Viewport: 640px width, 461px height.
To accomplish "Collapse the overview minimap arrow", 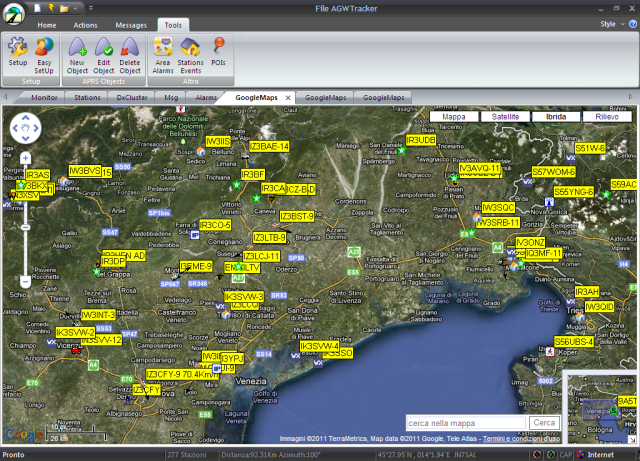I will 632,439.
